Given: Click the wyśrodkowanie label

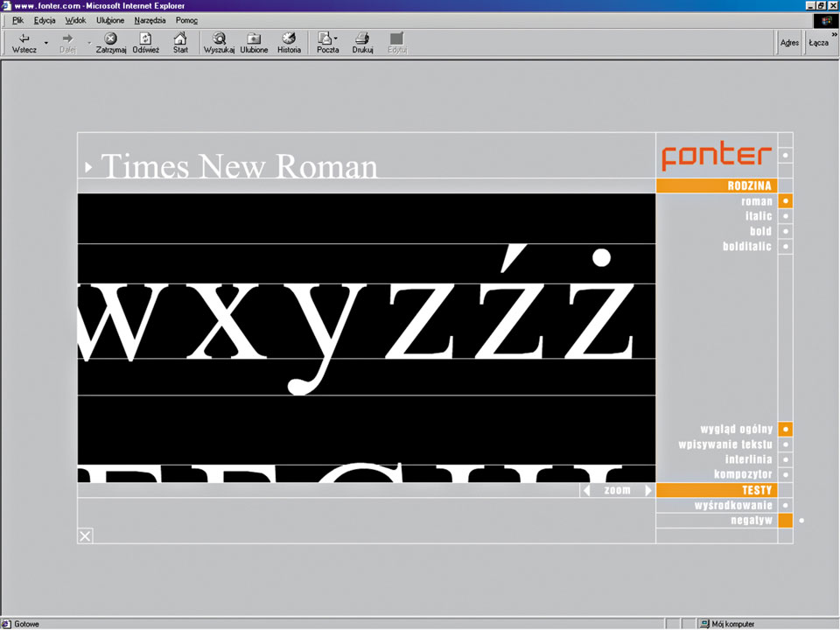Looking at the screenshot, I should 733,505.
